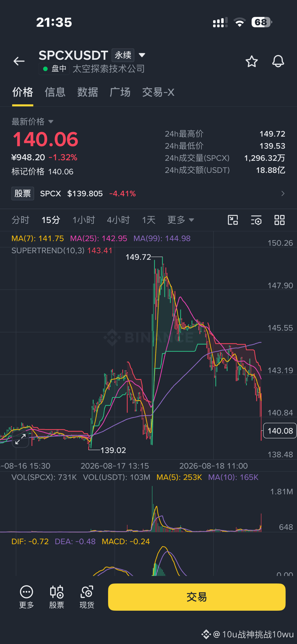The width and height of the screenshot is (297, 644).
Task: Tap the 24h最低价 139.53 value
Action: (272, 146)
